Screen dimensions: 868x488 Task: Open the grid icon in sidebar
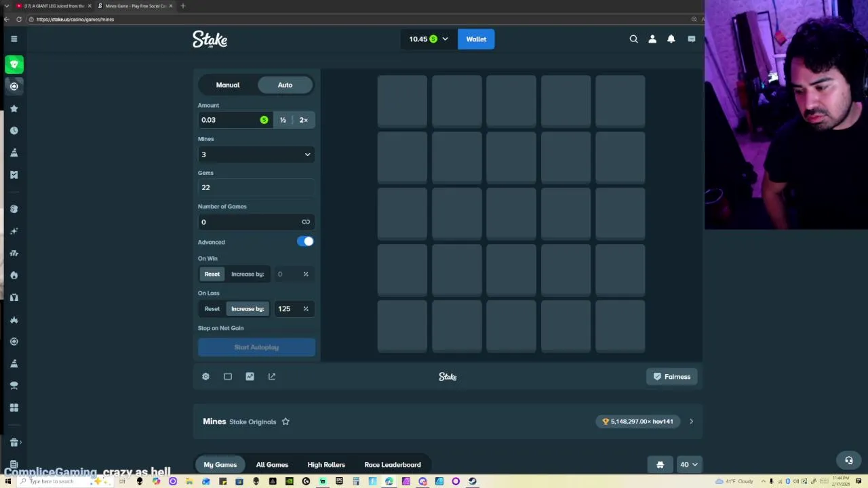[14, 407]
